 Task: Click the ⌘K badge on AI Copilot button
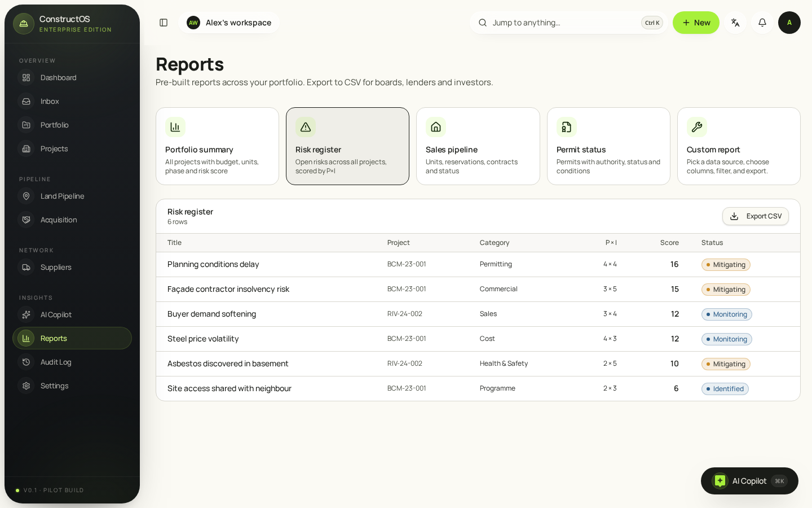pyautogui.click(x=779, y=481)
